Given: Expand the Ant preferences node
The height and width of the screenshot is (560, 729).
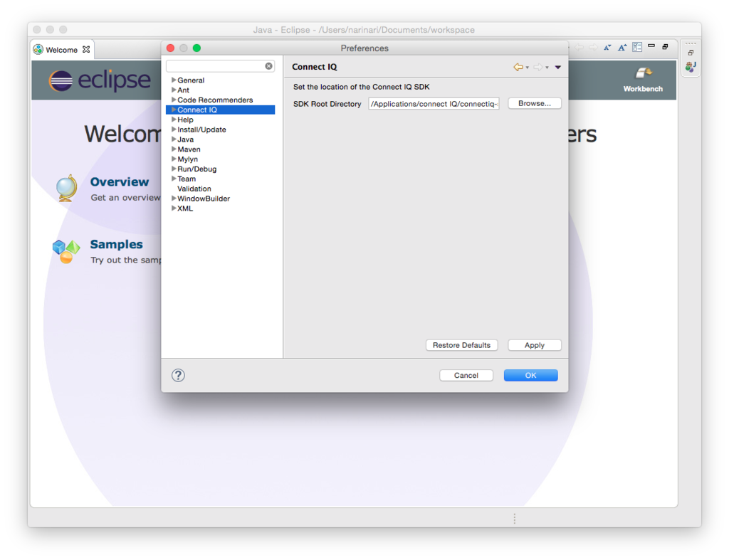Looking at the screenshot, I should tap(174, 90).
